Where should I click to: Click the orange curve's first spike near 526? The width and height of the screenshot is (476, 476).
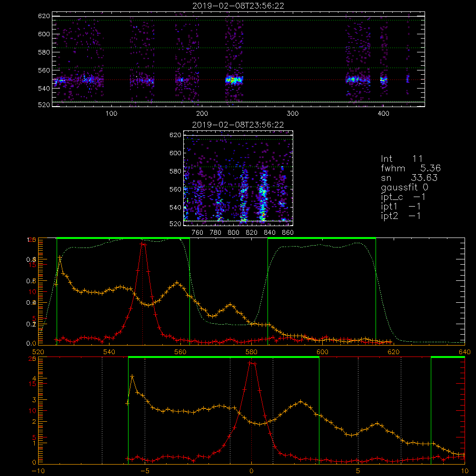coord(60,258)
